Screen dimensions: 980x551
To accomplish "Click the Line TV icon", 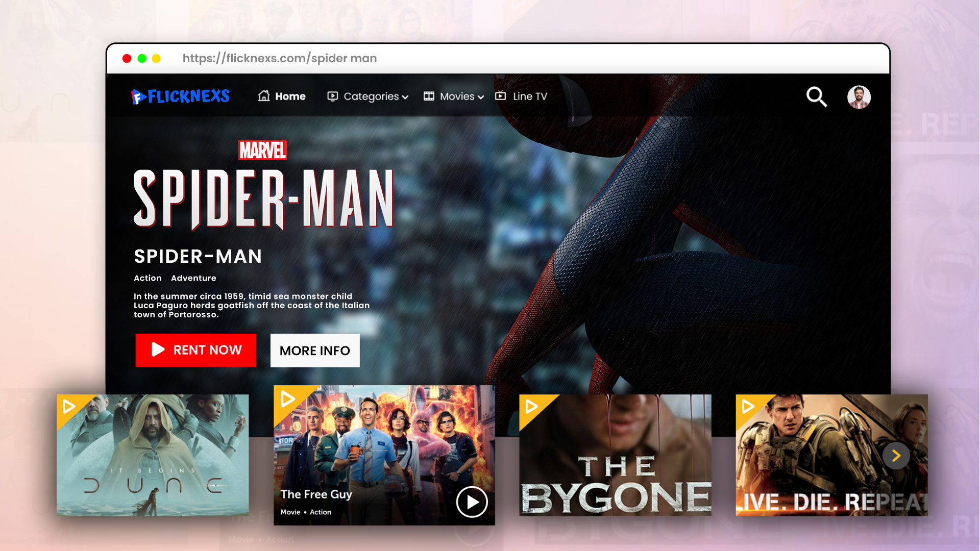I will tap(501, 95).
